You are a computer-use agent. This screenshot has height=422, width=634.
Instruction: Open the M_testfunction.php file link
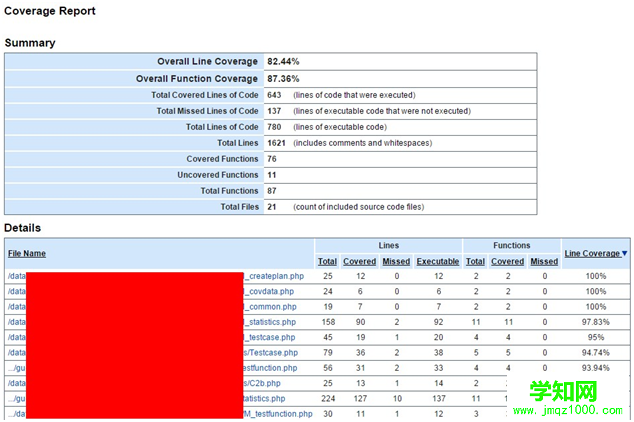278,414
